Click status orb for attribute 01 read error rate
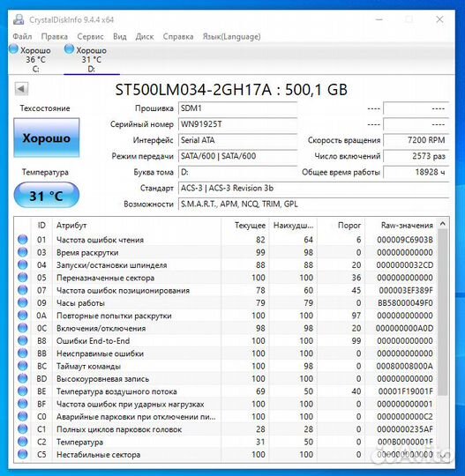Image resolution: width=465 pixels, height=476 pixels. 22,240
